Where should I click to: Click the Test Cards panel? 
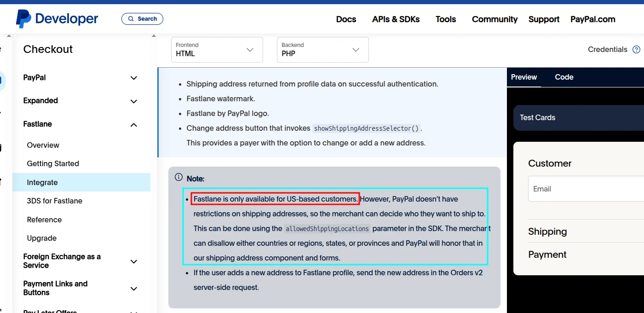(579, 118)
